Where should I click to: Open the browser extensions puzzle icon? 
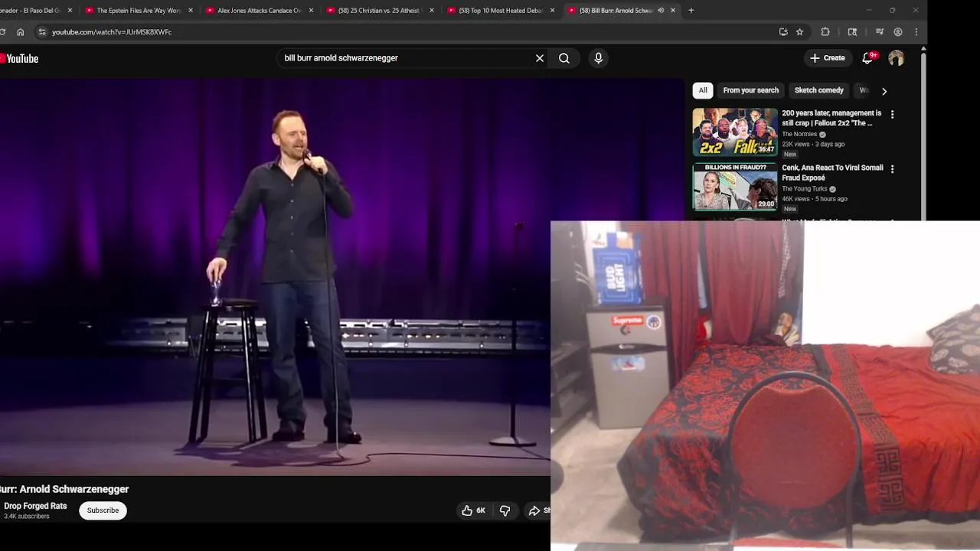825,32
